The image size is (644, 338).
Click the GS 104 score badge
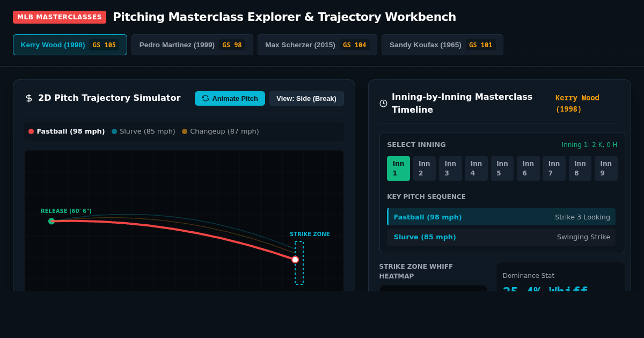pos(354,45)
